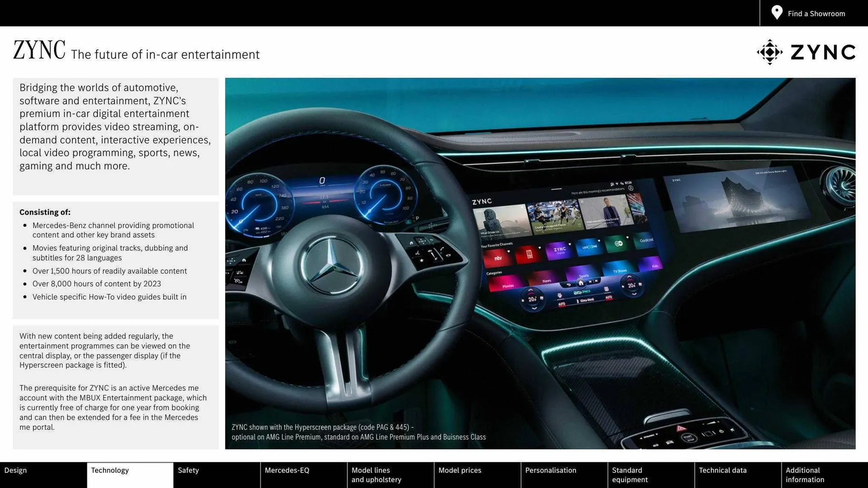Click the ZYNC compass logo at top right
The width and height of the screenshot is (868, 488).
coord(771,52)
